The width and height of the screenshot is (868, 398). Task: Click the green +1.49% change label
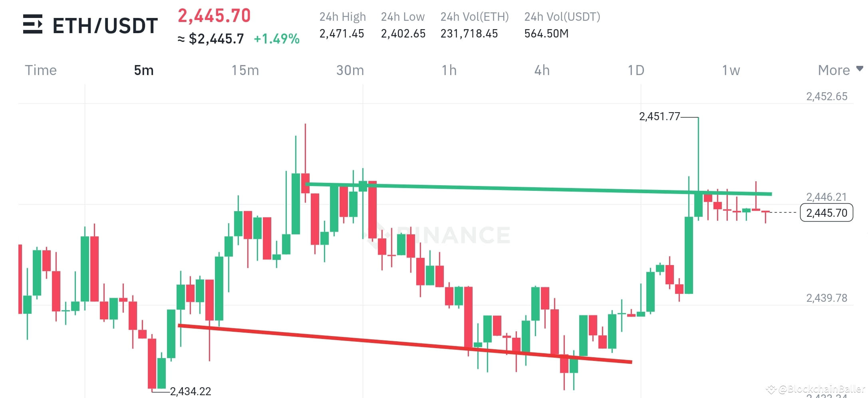276,39
